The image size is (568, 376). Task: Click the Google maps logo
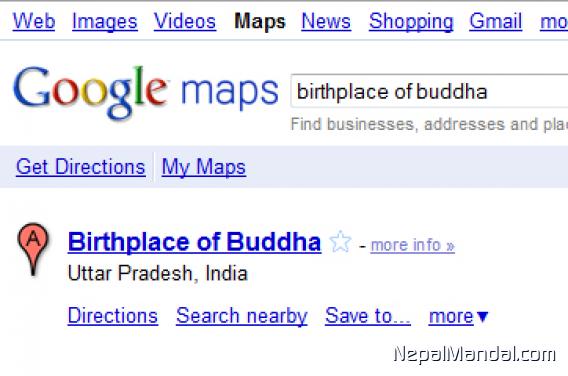point(146,92)
